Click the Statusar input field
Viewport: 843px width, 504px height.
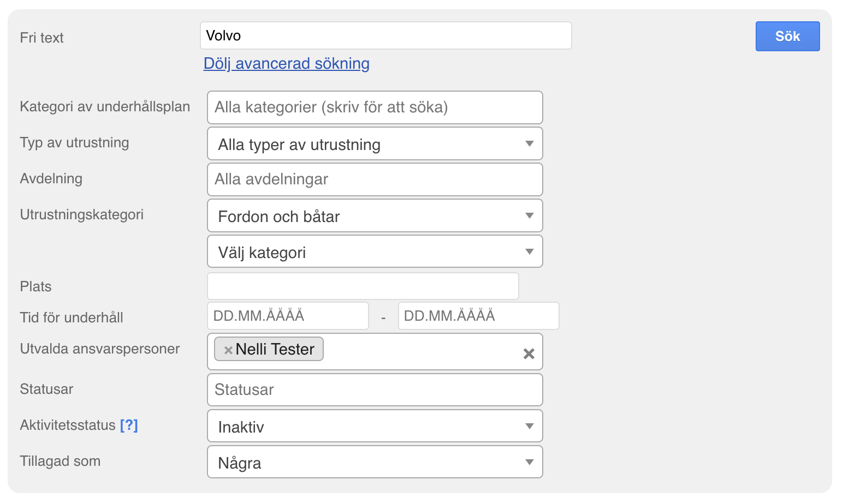tap(375, 390)
